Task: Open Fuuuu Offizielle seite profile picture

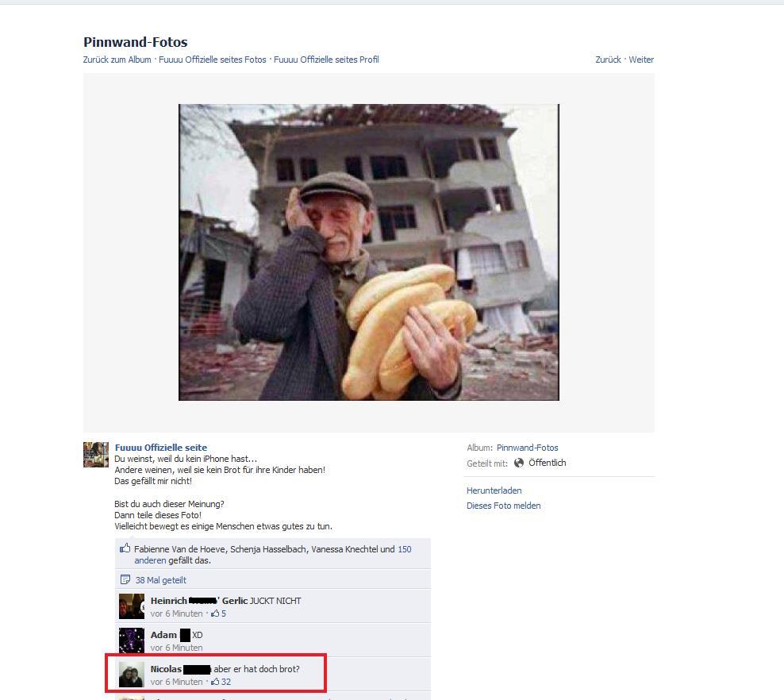Action: [x=96, y=455]
